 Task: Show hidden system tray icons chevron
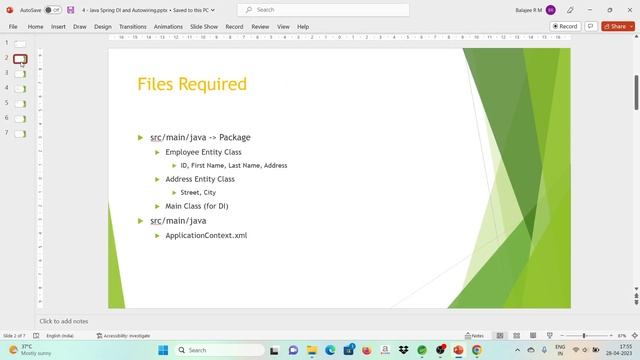coord(517,350)
